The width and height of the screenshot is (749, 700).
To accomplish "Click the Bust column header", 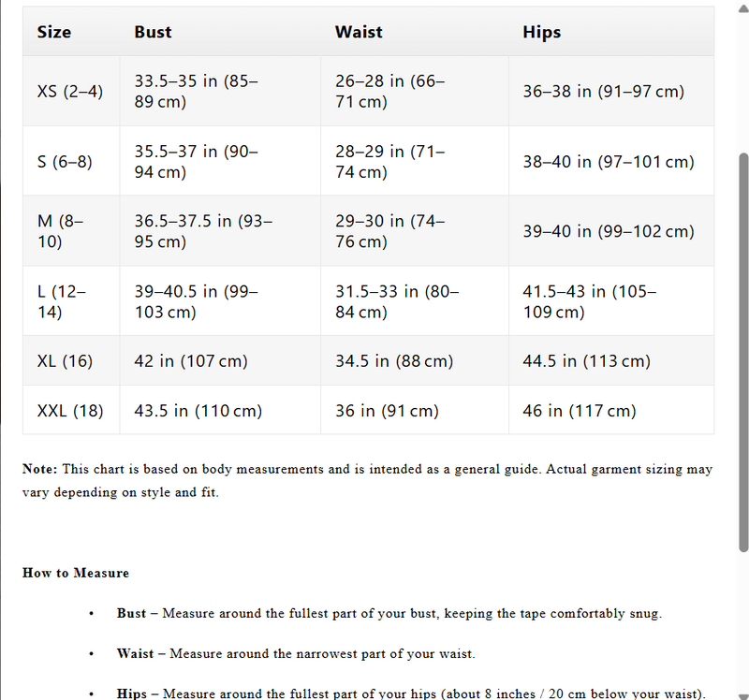I will point(153,32).
